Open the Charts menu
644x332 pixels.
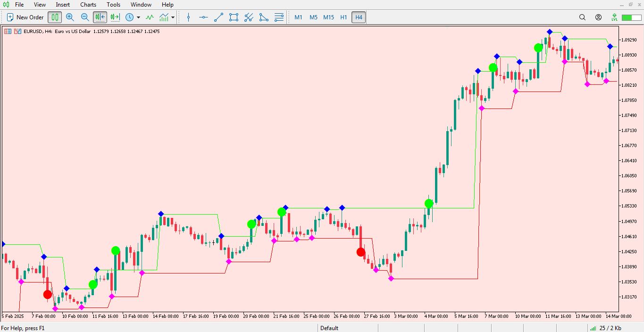(x=88, y=5)
